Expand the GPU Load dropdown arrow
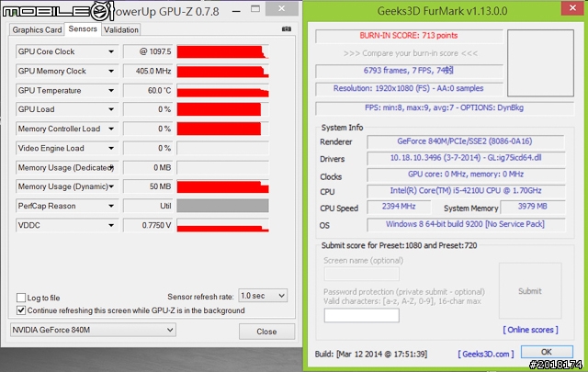This screenshot has width=588, height=372. [x=111, y=109]
